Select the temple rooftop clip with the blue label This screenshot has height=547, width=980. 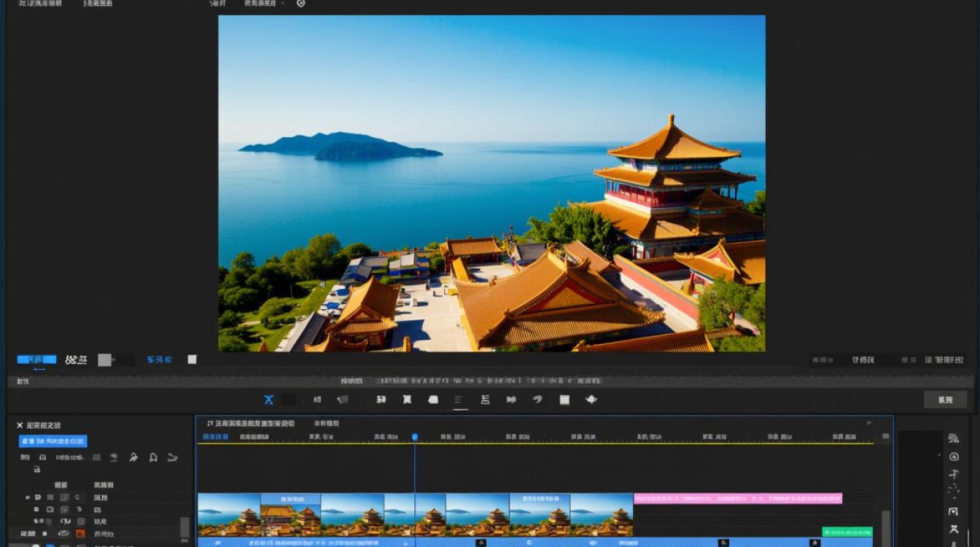pos(290,515)
